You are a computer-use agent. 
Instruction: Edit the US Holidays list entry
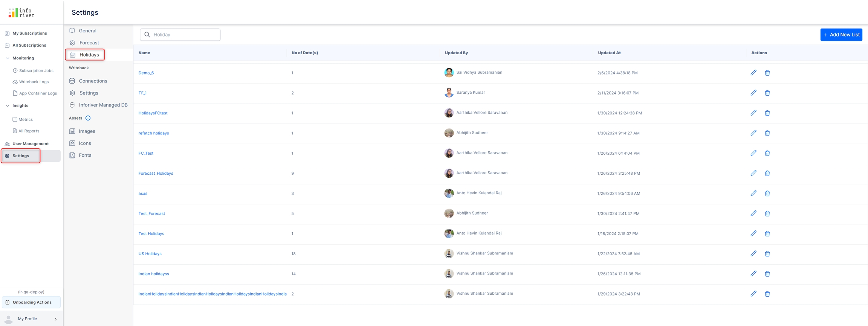coord(753,254)
